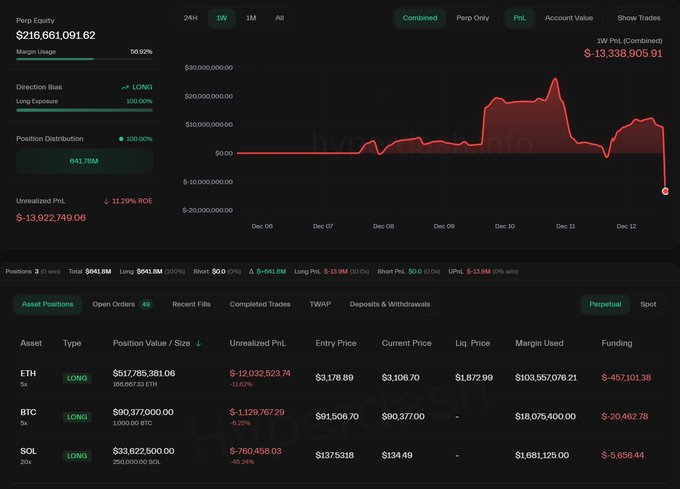Switch to Spot positions
Screen dimensions: 680x489
[648, 304]
